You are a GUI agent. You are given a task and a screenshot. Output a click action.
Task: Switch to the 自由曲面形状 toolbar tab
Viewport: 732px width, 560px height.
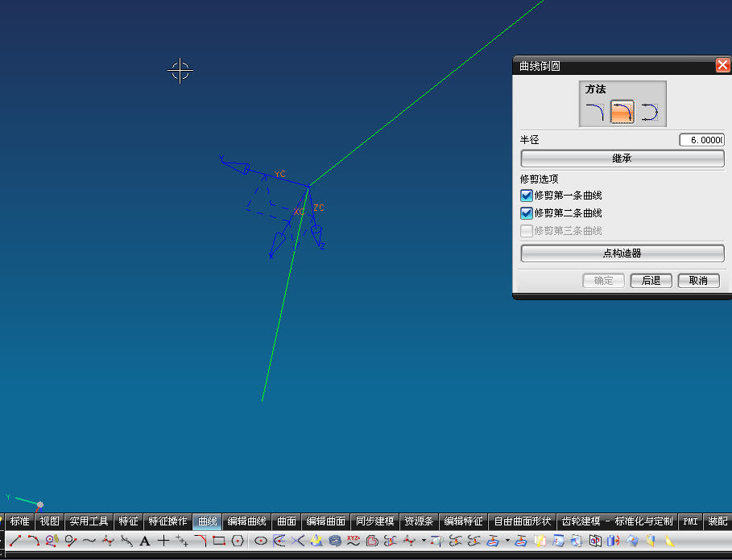coord(523,521)
